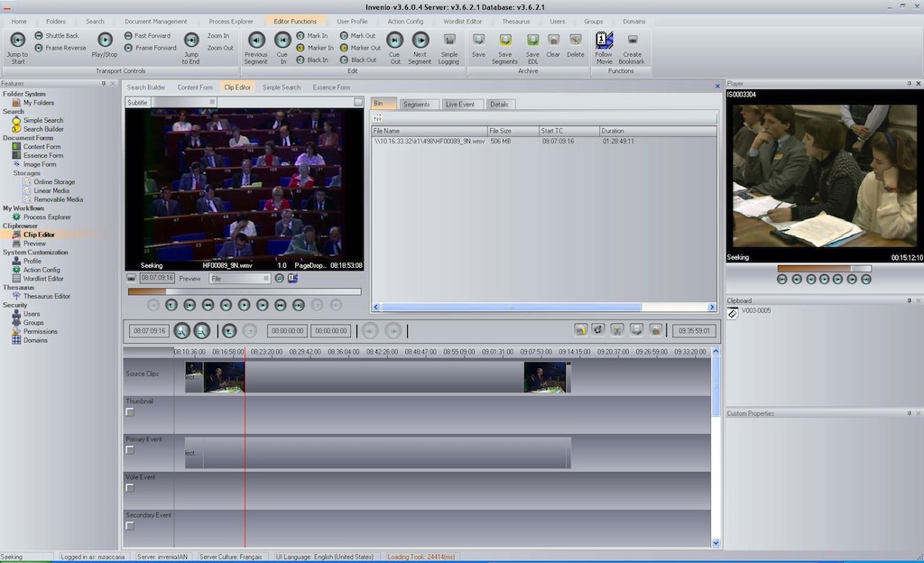924x563 pixels.
Task: Toggle the Primary Event track checkbox
Action: click(130, 450)
